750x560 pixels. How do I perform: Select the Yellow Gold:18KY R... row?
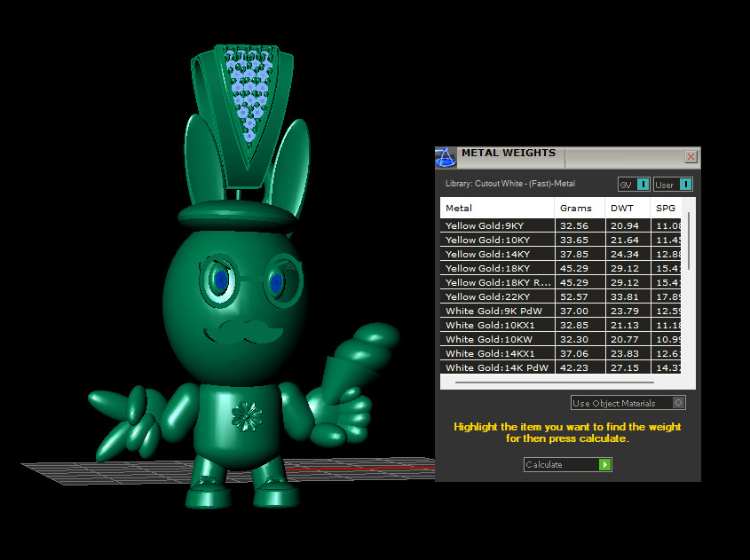click(x=561, y=282)
